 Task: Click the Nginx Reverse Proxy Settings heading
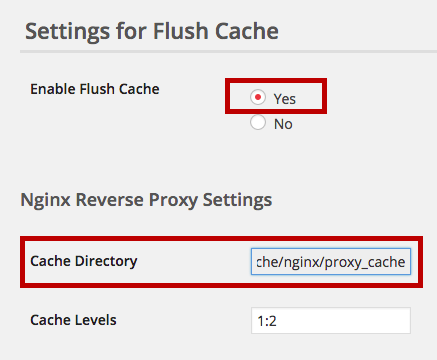[146, 200]
